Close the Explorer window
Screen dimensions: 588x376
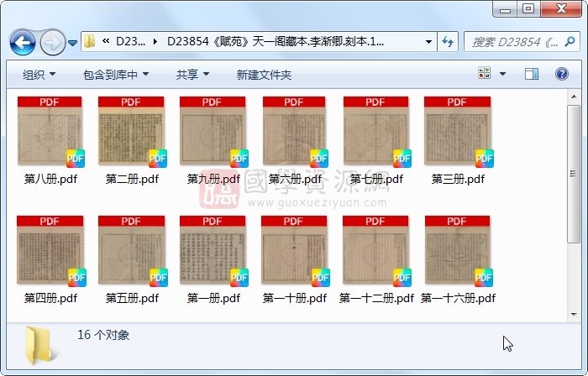coord(561,9)
